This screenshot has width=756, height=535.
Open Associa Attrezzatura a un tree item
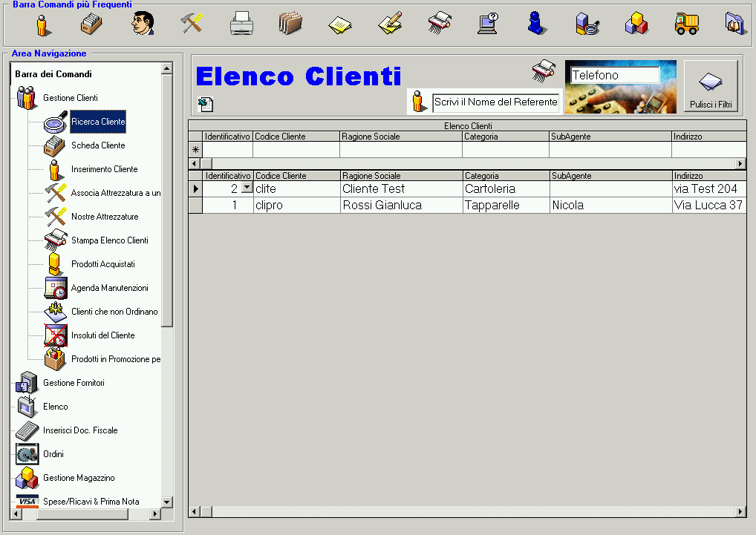click(x=116, y=193)
